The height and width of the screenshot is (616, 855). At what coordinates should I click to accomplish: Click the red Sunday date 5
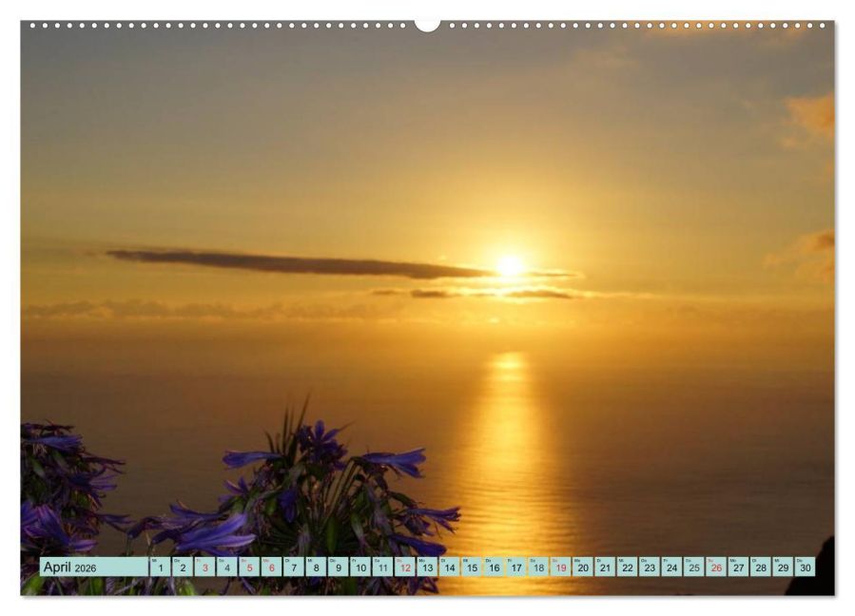[249, 567]
